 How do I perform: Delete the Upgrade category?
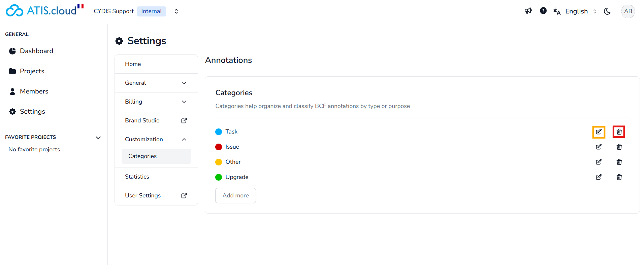coord(619,177)
